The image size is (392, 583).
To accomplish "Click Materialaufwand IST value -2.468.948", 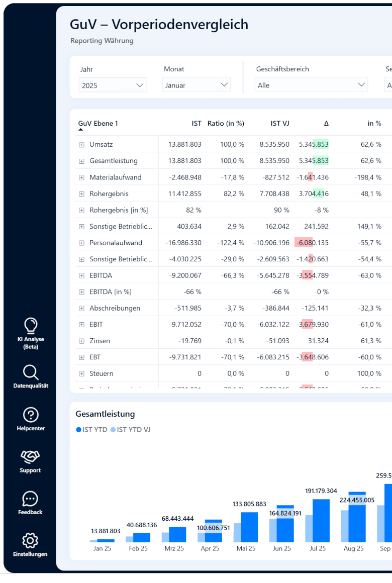I will point(185,177).
